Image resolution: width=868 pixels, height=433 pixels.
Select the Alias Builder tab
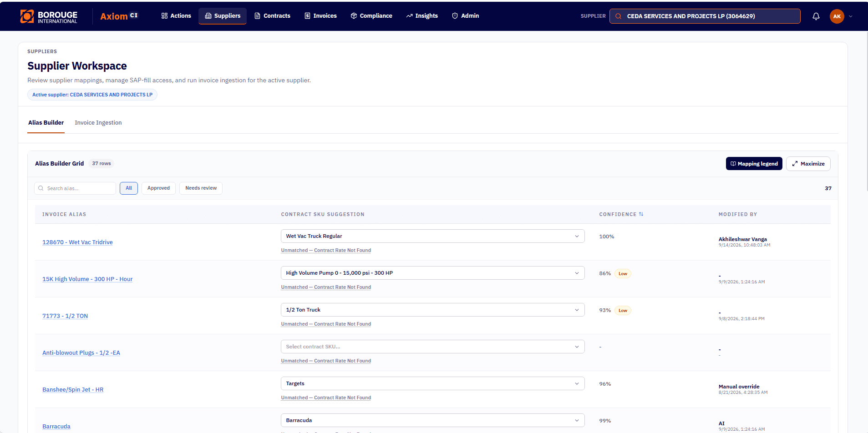click(46, 123)
